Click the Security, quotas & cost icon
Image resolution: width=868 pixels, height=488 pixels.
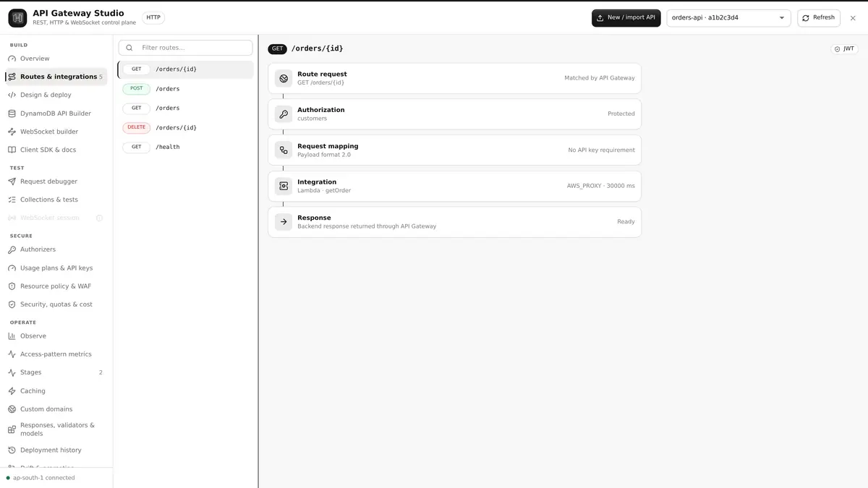(12, 304)
